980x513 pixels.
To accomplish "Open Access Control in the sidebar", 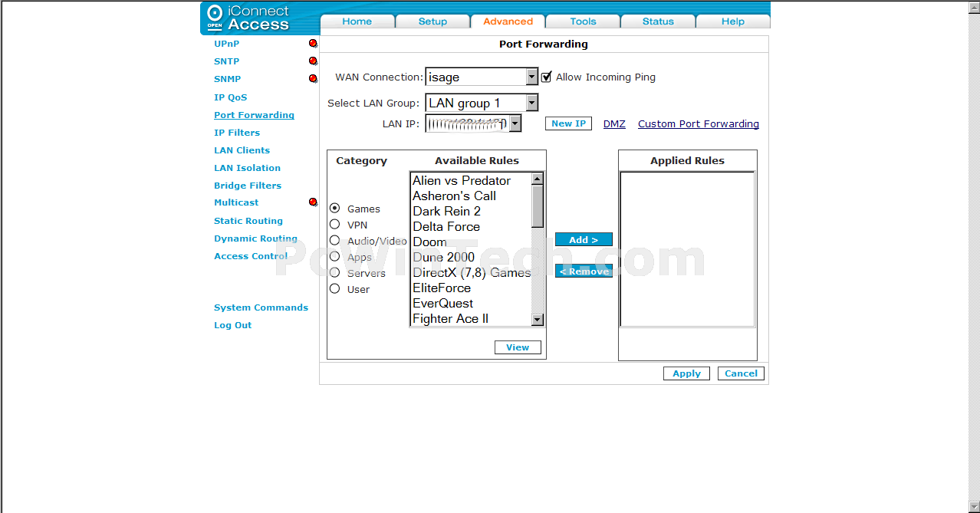I will [251, 256].
